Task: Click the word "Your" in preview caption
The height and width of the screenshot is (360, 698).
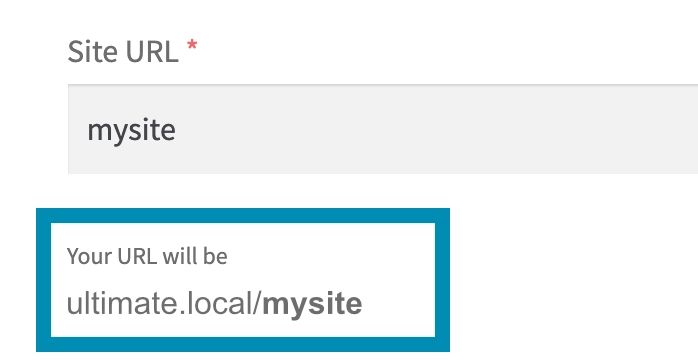Action: (89, 257)
